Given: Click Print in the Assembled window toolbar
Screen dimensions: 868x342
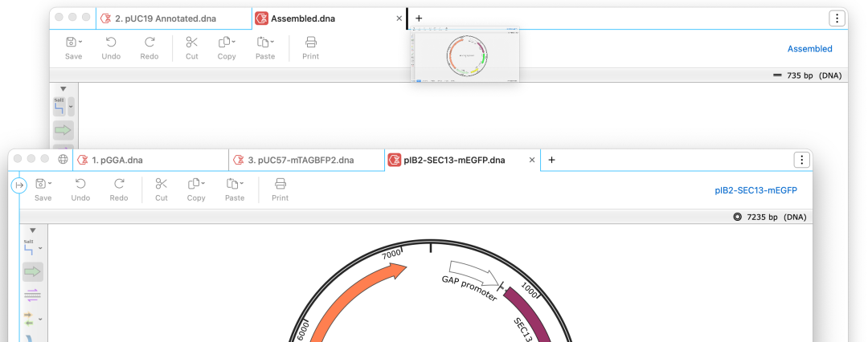Looking at the screenshot, I should 310,48.
